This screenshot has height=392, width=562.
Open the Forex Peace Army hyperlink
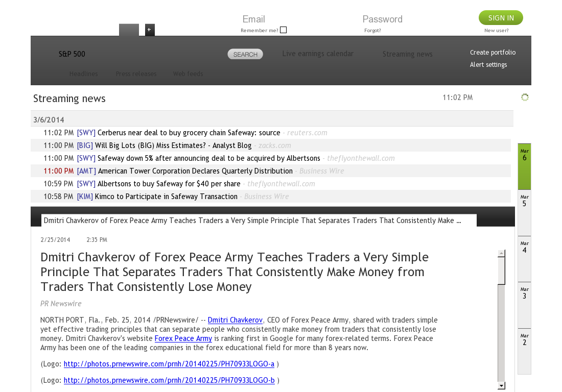point(183,338)
